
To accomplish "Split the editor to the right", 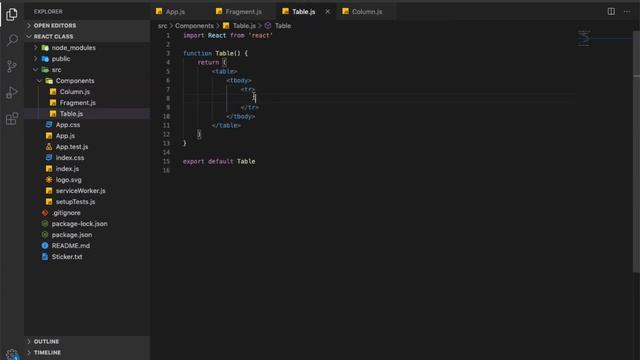I will click(611, 11).
